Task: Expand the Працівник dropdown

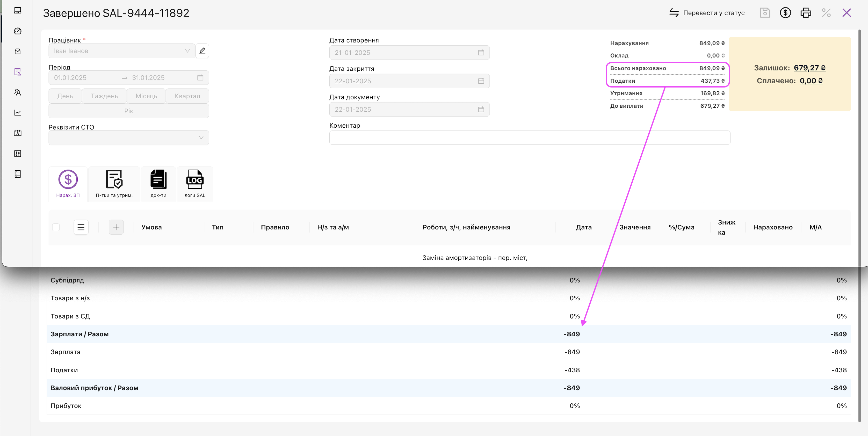Action: (x=121, y=51)
